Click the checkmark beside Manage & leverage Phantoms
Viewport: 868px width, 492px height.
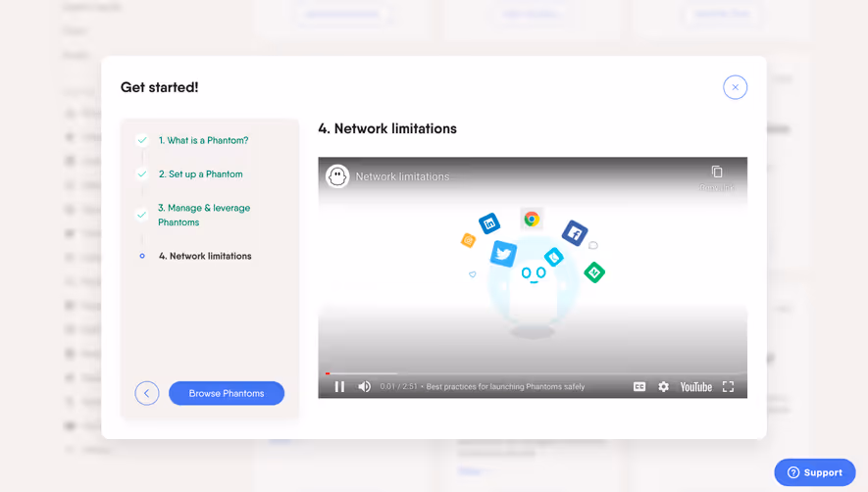pos(142,215)
